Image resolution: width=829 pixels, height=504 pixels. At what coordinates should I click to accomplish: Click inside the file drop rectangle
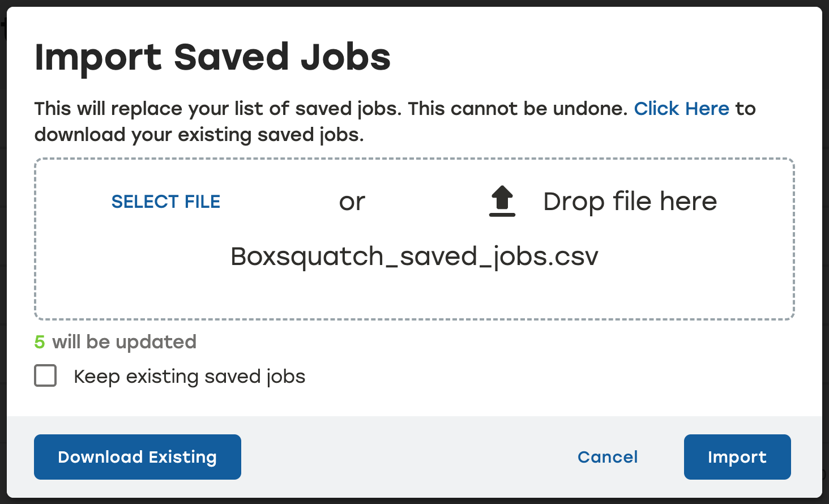414,289
